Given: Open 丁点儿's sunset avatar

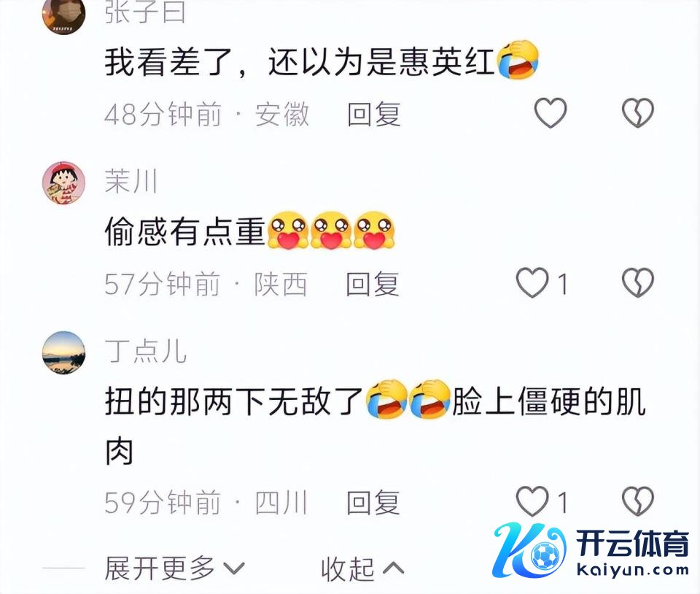Looking at the screenshot, I should (x=63, y=352).
